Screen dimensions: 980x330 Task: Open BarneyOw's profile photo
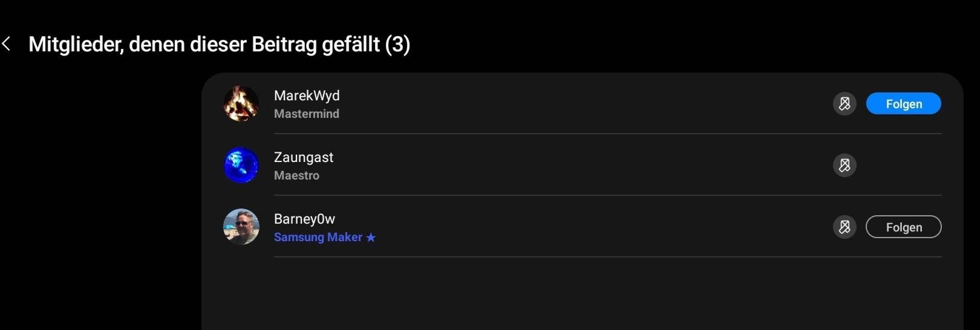click(241, 227)
